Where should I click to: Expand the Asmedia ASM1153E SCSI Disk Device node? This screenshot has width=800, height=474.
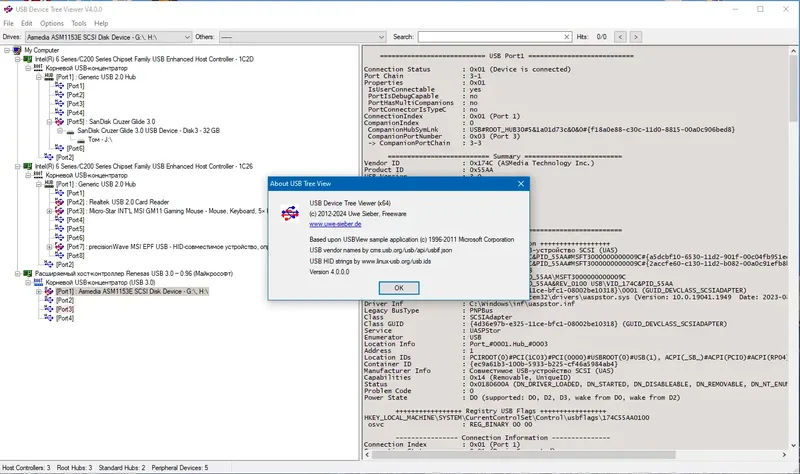tap(39, 291)
